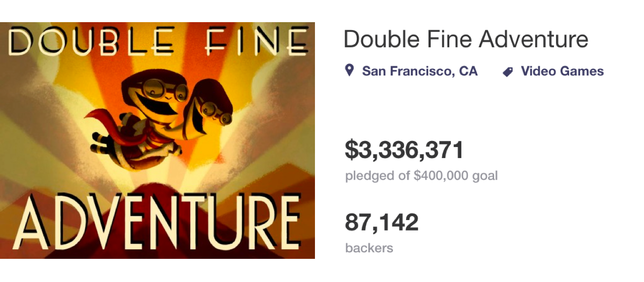Click the letter D starting "DOUBLE"
The image size is (644, 282).
(21, 42)
